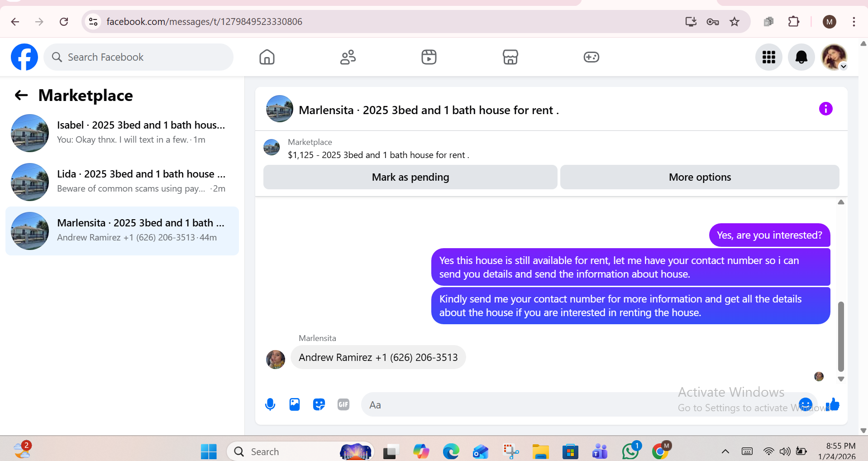The width and height of the screenshot is (868, 461).
Task: Attach a photo with image icon
Action: pyautogui.click(x=295, y=404)
